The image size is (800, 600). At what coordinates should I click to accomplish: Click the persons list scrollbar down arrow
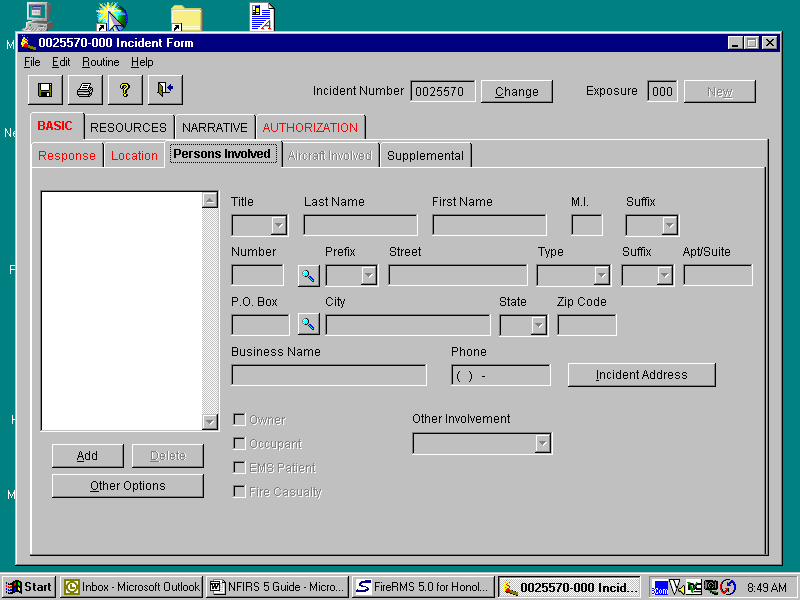point(209,422)
